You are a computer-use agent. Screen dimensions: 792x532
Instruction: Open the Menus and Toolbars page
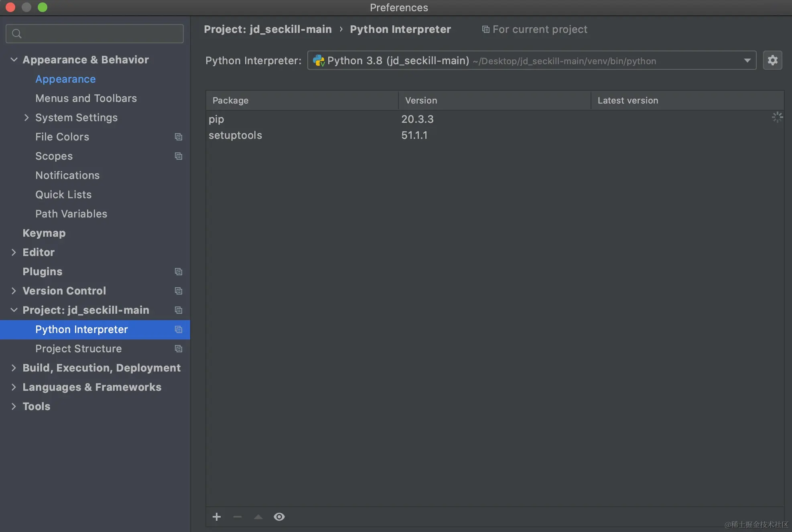[x=86, y=98]
